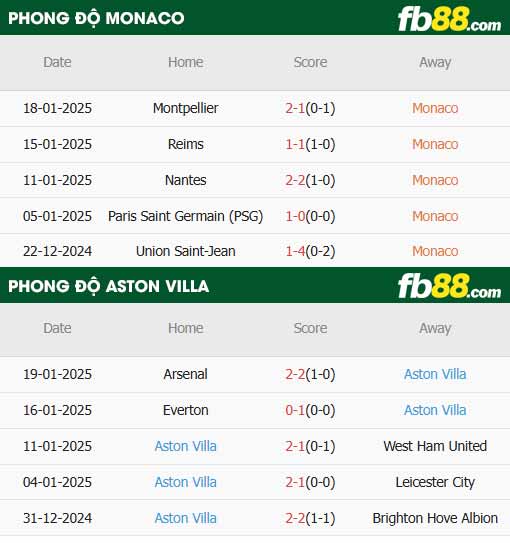Click the 19-01-2025 date in Arsenal row
Screen dimensions: 510x543
tap(57, 374)
